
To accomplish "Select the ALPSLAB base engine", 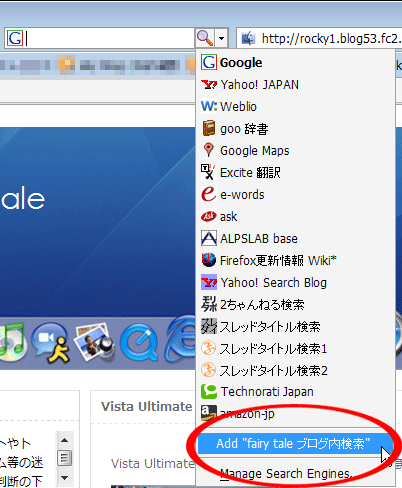I will 295,238.
